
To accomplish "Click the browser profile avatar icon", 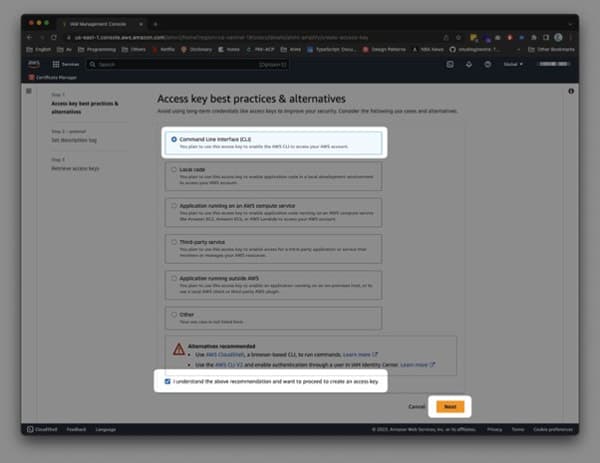I will point(558,37).
